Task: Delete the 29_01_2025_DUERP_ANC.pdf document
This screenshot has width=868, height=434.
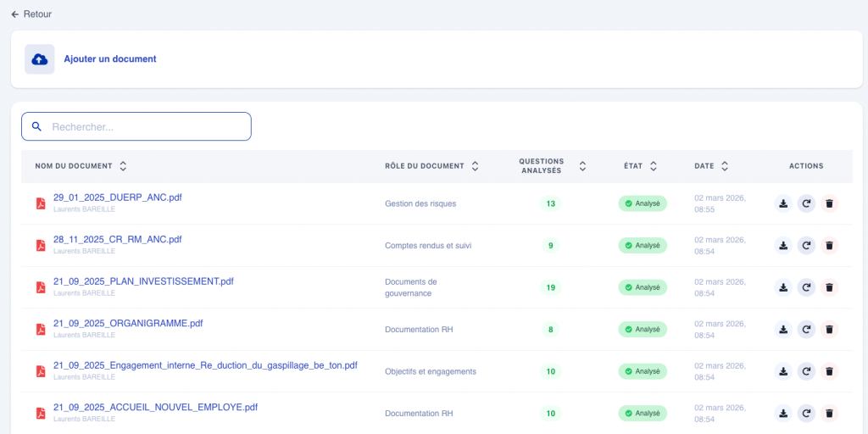Action: (x=829, y=203)
